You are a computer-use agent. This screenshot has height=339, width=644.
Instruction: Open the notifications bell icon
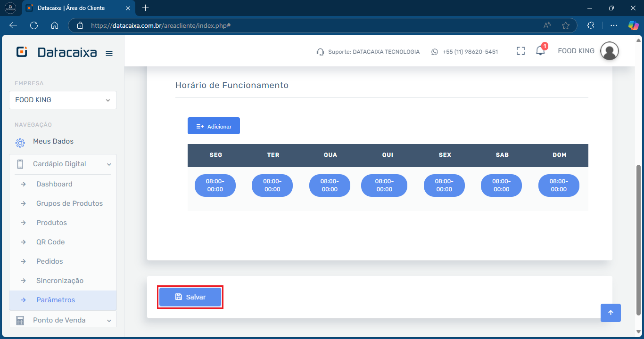click(x=540, y=51)
